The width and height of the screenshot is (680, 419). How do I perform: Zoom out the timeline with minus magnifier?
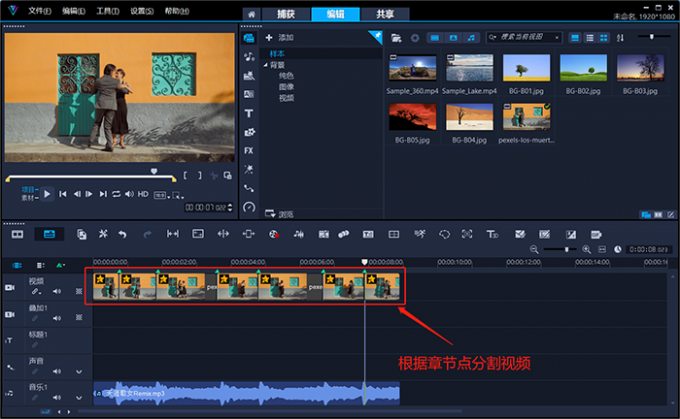pos(534,249)
